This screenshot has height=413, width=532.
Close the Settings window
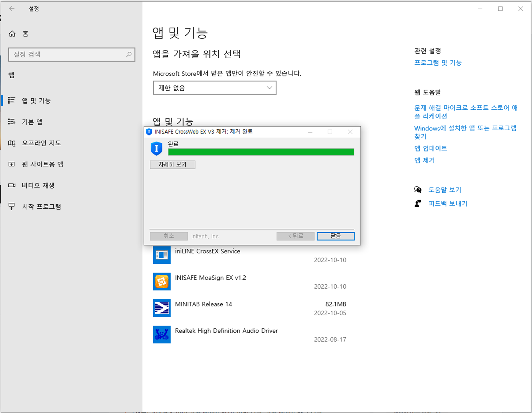pos(521,9)
